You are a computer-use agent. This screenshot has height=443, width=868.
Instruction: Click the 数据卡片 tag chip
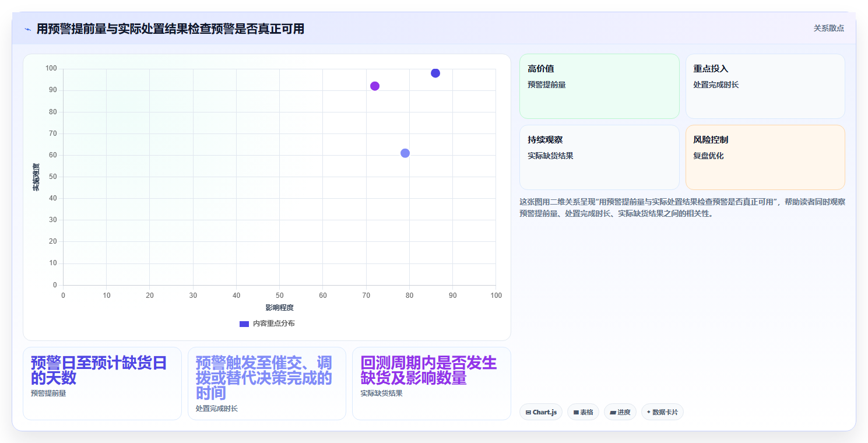coord(662,412)
